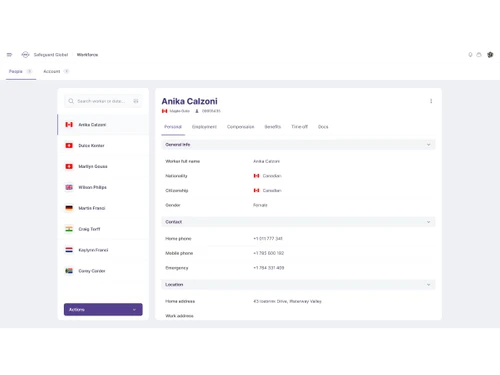
Task: Click the Mobile phone field label
Action: pos(179,253)
